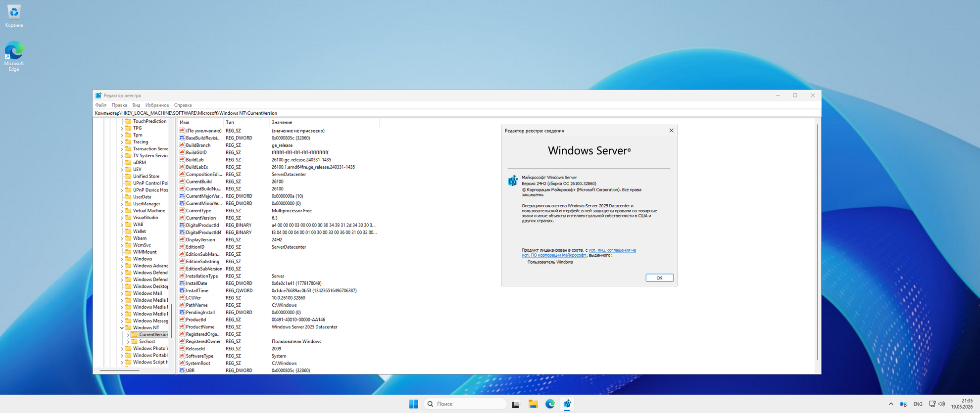Click the TouchPrediction folder icon
Image resolution: width=980 pixels, height=413 pixels.
coord(128,121)
